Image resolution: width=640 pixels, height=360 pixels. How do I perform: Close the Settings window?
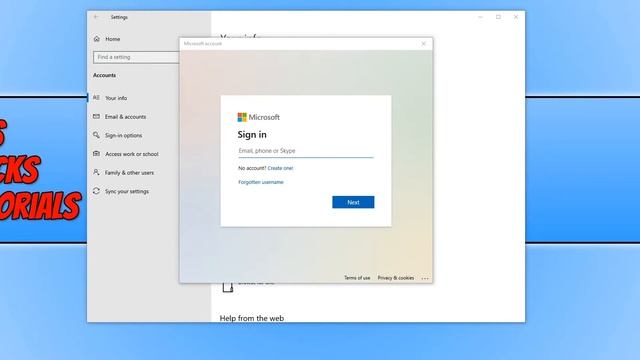click(516, 17)
